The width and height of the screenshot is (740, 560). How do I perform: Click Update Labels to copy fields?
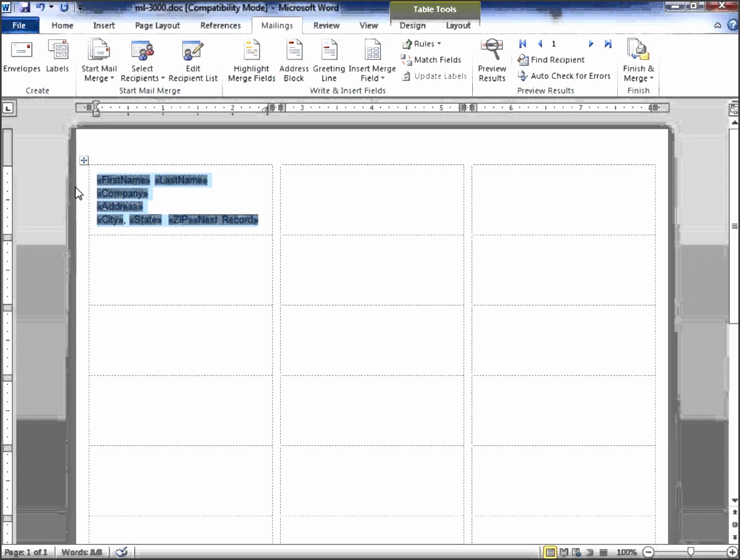(434, 76)
